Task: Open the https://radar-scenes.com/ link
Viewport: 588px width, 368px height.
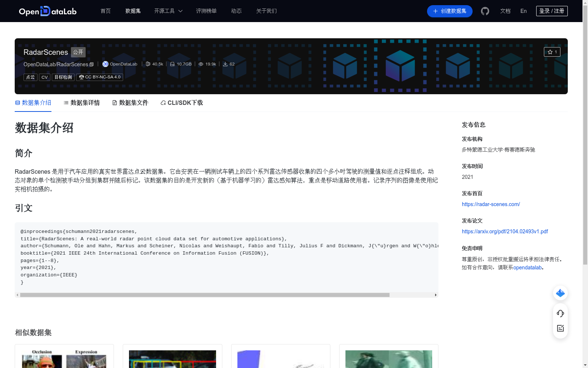Action: click(491, 204)
